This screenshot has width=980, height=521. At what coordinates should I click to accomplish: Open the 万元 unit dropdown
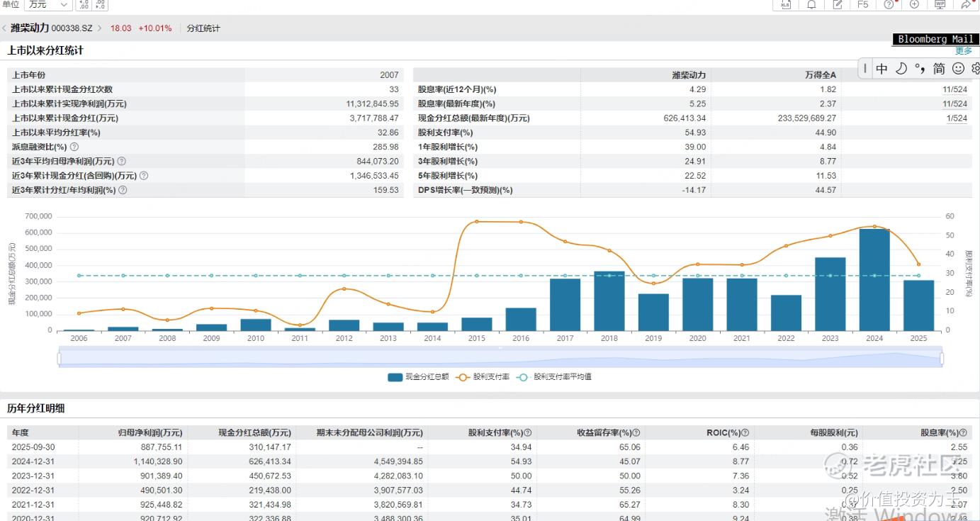click(48, 5)
